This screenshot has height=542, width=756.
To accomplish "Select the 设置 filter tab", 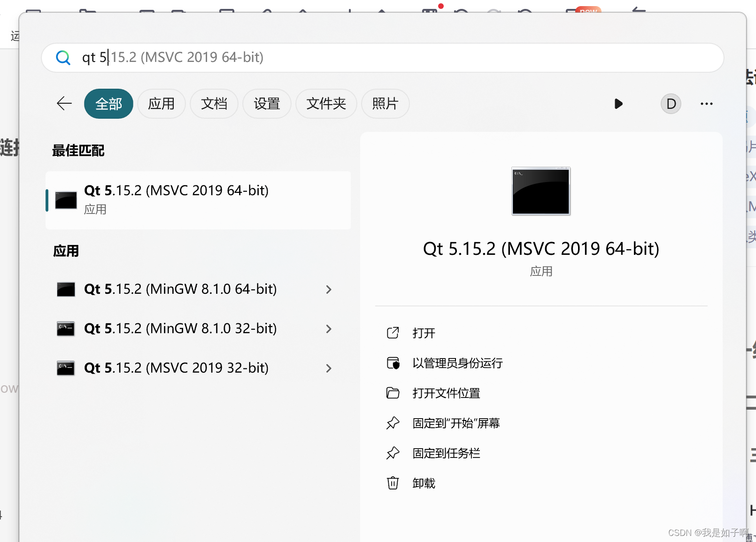I will coord(267,104).
